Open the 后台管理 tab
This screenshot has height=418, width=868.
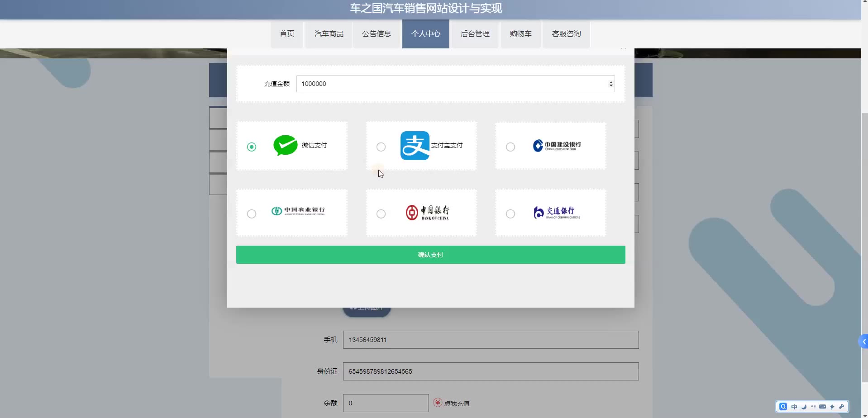click(x=475, y=34)
